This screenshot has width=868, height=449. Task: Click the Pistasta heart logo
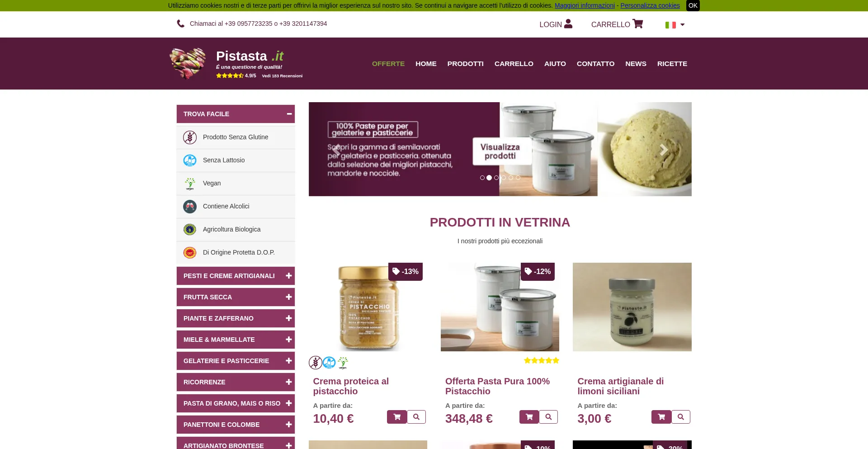pyautogui.click(x=188, y=63)
